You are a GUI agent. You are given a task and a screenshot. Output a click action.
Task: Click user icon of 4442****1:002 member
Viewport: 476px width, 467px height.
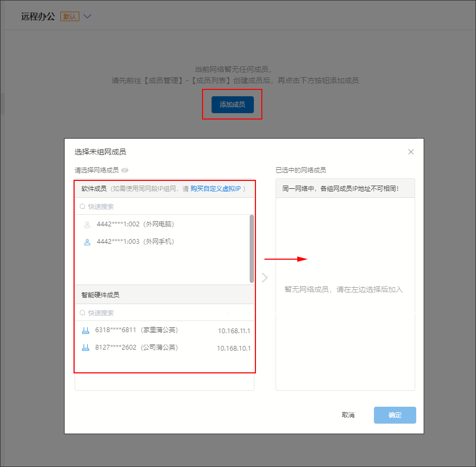[x=87, y=225]
